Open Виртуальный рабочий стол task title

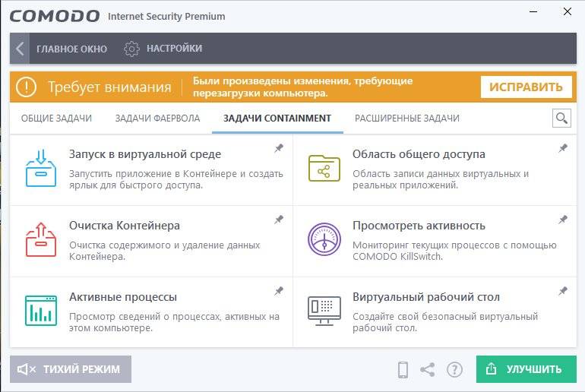[x=426, y=297]
